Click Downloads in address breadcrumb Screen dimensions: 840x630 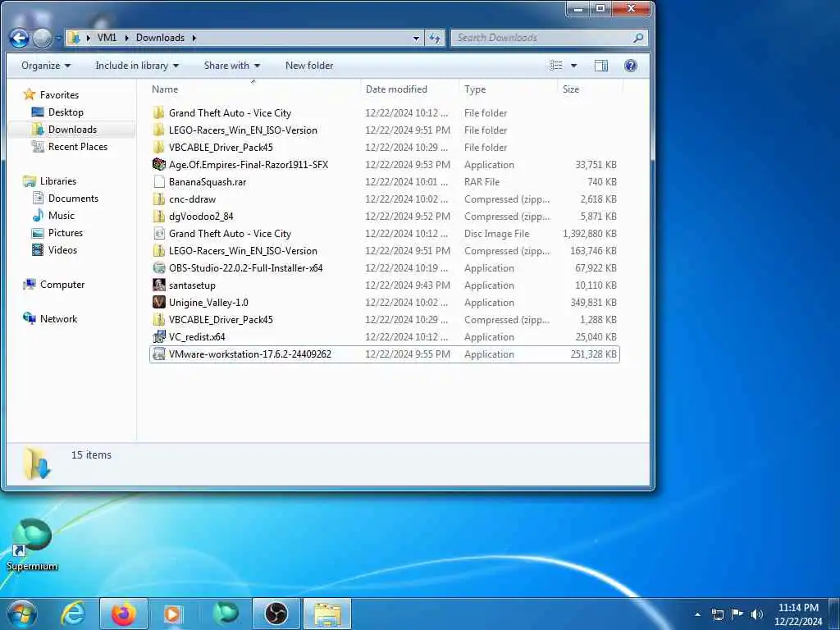click(x=160, y=38)
